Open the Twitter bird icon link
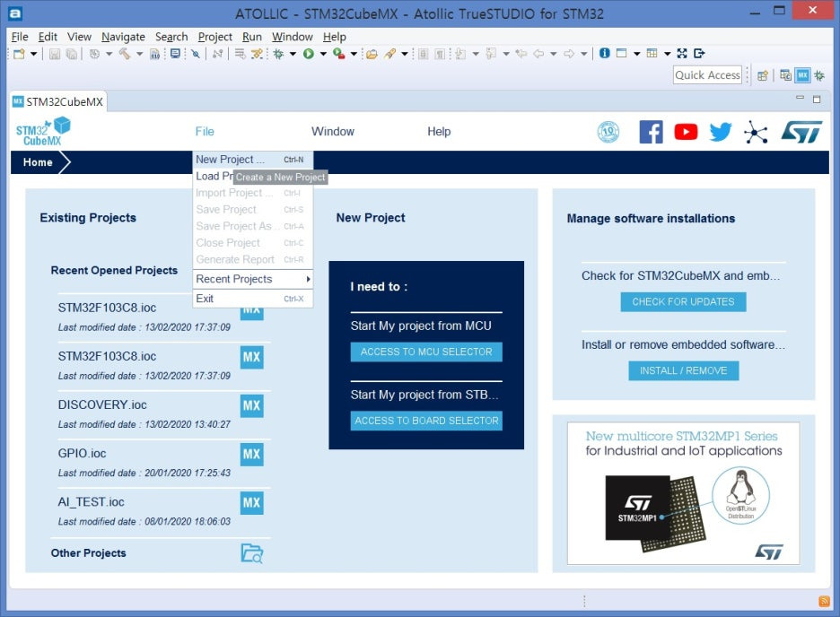The width and height of the screenshot is (840, 617). (721, 132)
